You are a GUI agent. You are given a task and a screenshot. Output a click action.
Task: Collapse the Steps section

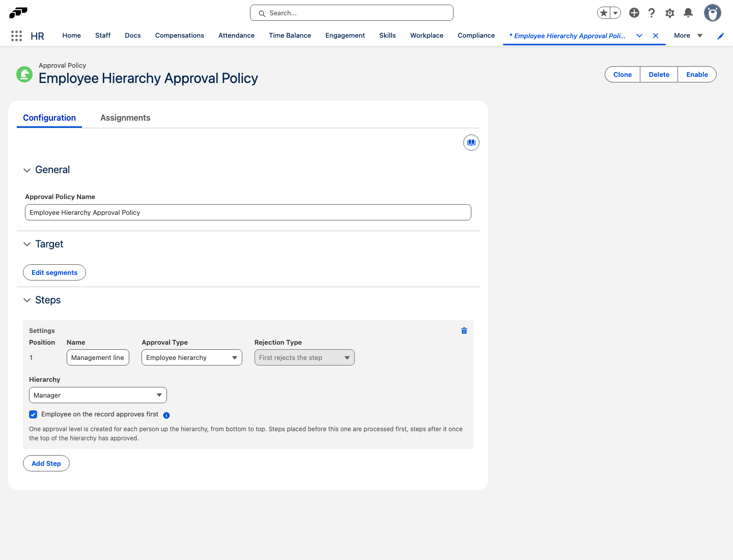(x=27, y=300)
